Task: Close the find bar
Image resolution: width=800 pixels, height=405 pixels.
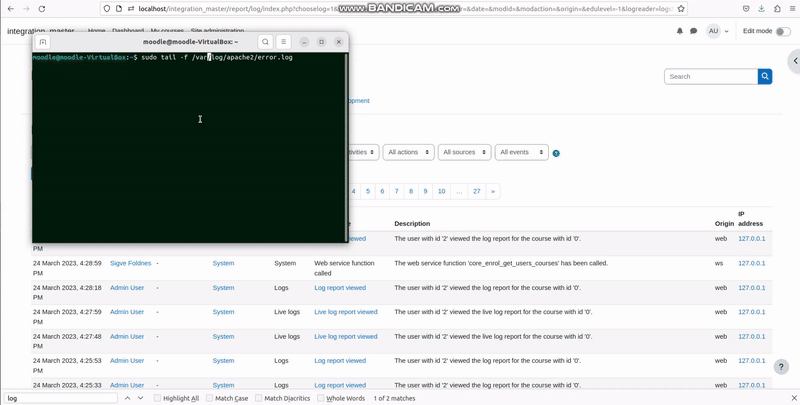Action: pos(794,398)
